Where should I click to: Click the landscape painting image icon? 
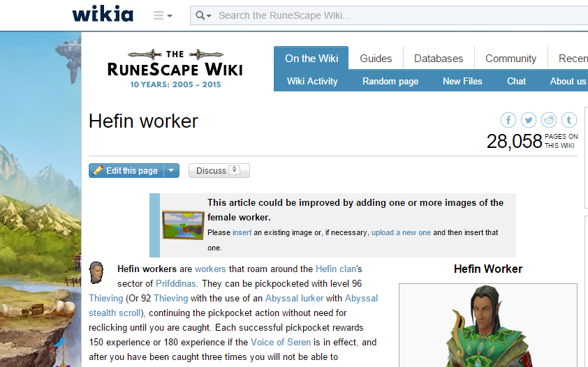pyautogui.click(x=183, y=225)
